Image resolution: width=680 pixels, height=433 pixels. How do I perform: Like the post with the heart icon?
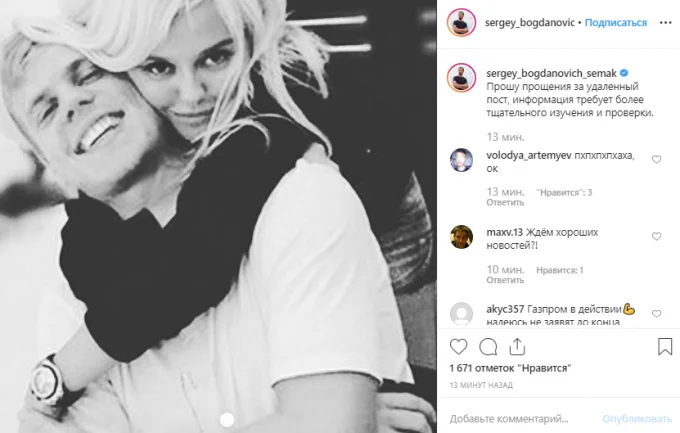(458, 347)
